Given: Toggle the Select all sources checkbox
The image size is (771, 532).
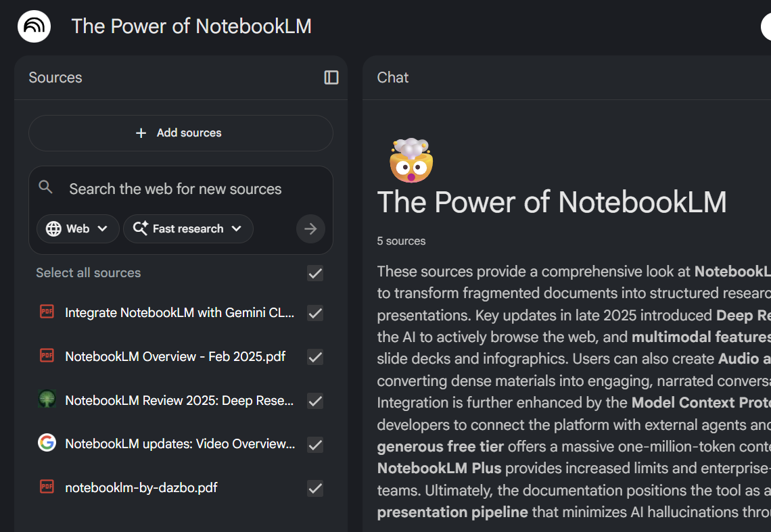Looking at the screenshot, I should [x=315, y=273].
